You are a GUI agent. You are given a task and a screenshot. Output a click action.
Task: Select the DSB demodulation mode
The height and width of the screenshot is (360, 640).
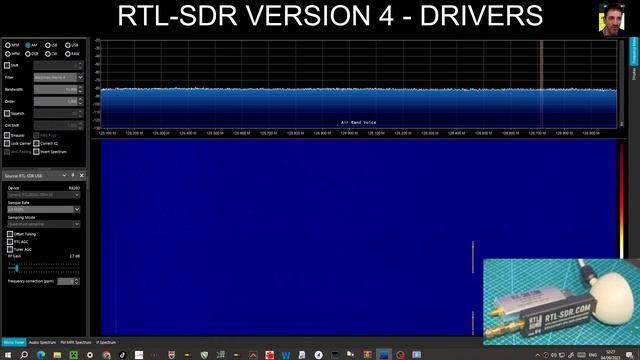pyautogui.click(x=28, y=53)
